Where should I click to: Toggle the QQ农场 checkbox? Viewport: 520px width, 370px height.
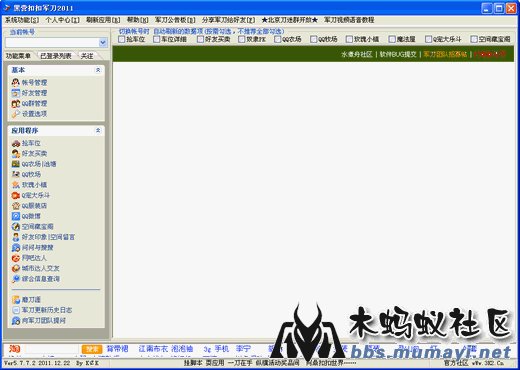coord(277,39)
